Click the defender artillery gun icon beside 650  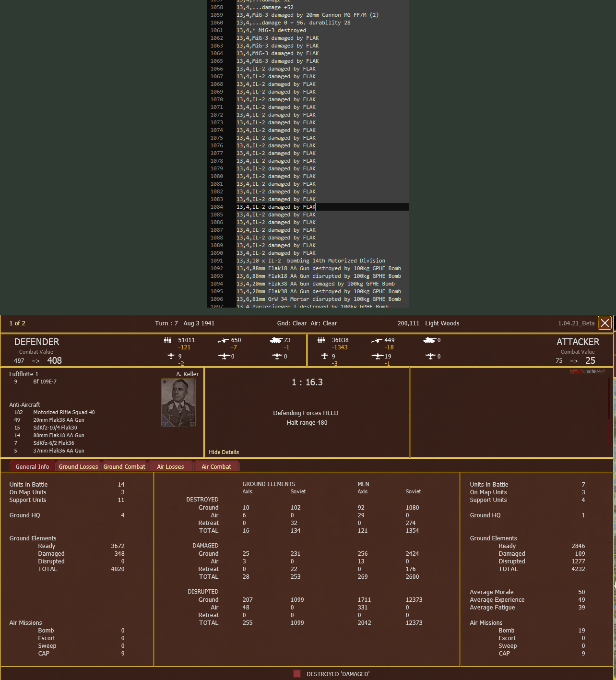coord(223,340)
